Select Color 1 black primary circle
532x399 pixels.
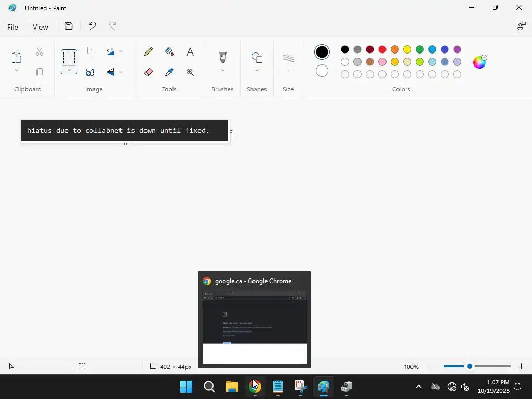point(322,52)
